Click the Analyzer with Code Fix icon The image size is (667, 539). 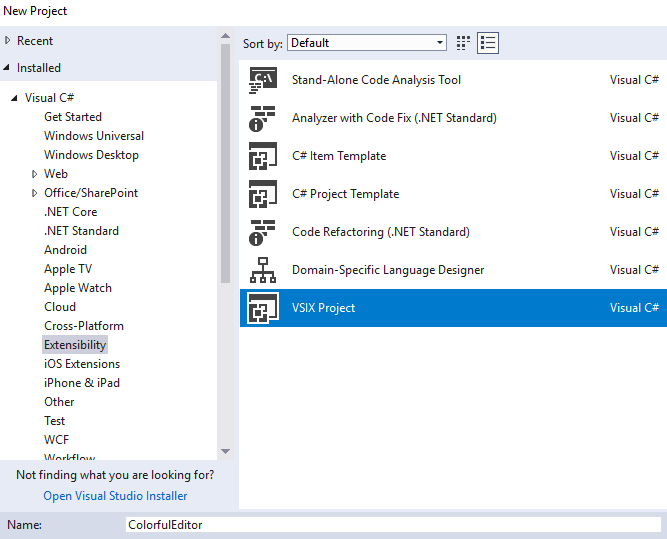point(263,118)
